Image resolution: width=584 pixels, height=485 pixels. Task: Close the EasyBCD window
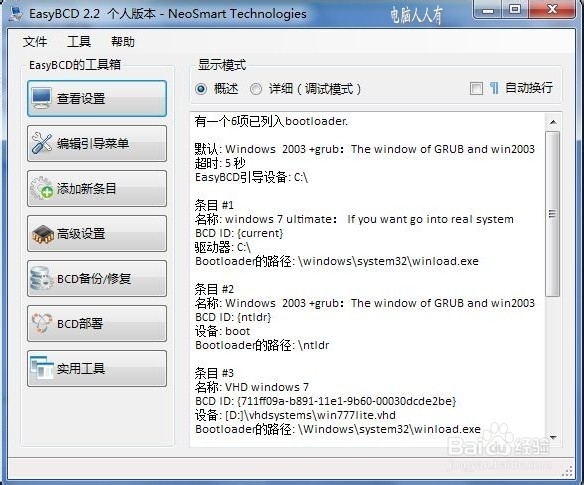pos(552,10)
